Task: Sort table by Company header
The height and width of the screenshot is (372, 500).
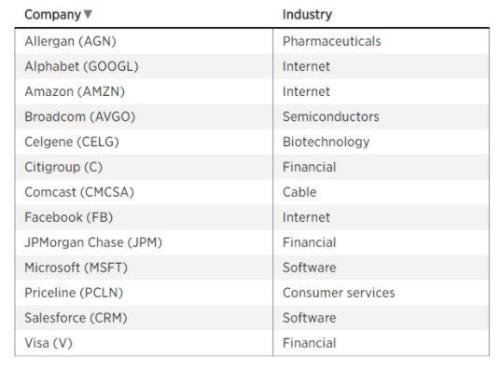Action: pyautogui.click(x=53, y=14)
